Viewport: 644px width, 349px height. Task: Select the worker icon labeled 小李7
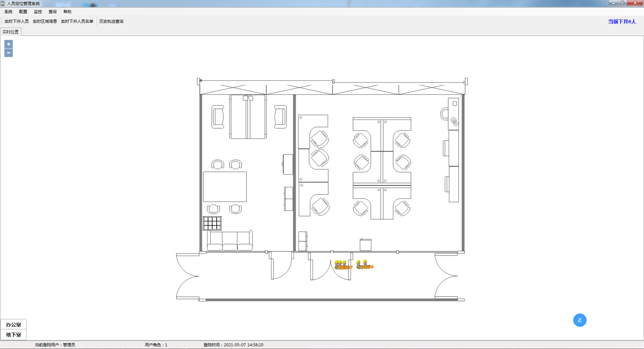(344, 264)
